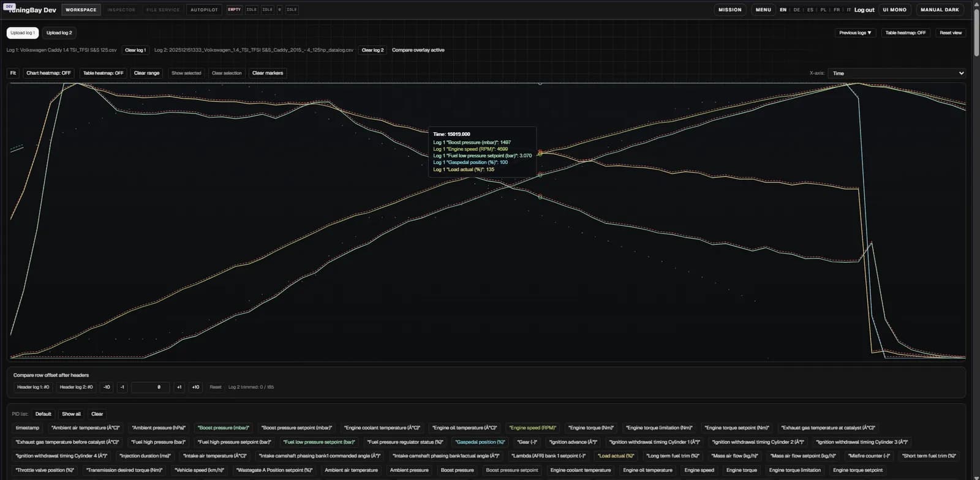Click Fit button
This screenshot has width=980, height=480.
coord(13,73)
